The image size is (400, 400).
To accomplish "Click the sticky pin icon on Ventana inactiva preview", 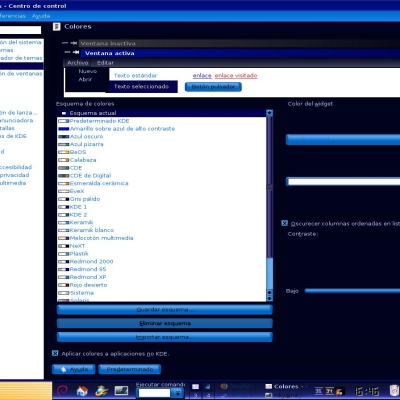I will point(74,43).
